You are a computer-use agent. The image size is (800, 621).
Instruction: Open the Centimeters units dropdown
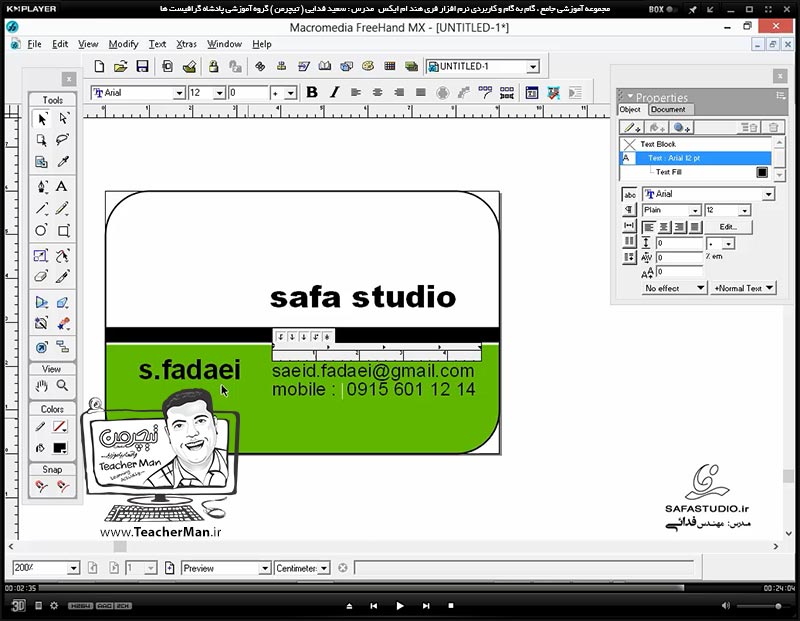coord(324,568)
